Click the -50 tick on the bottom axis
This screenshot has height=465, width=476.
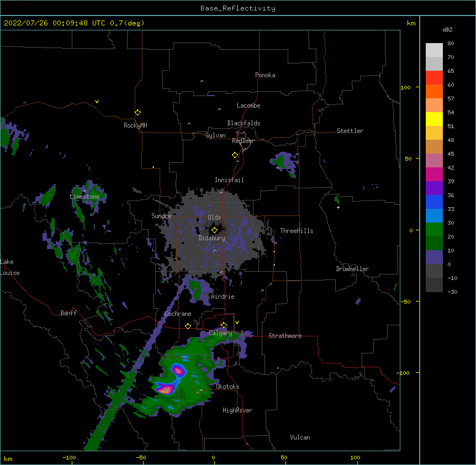[141, 457]
